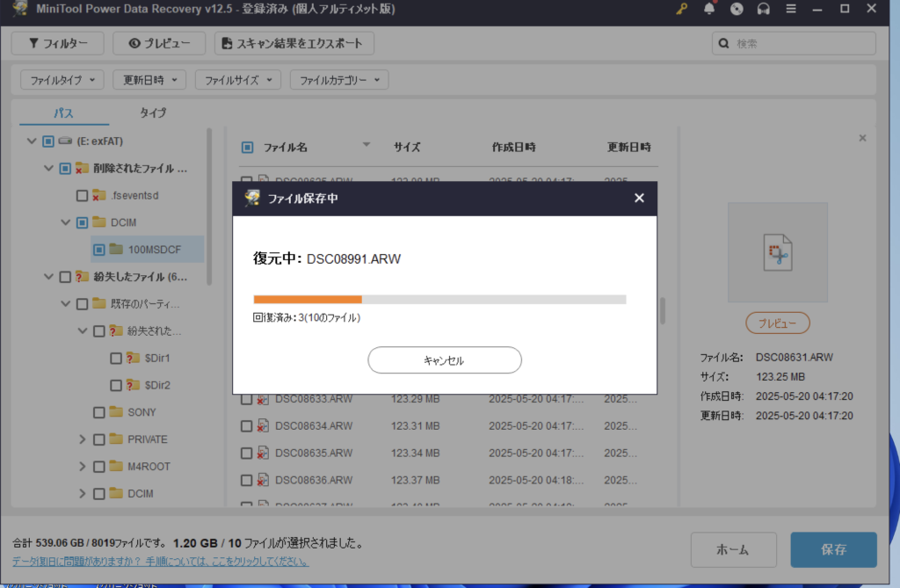Viewport: 900px width, 588px height.
Task: Check the DSC08634.ARW file checkbox
Action: coord(246,426)
